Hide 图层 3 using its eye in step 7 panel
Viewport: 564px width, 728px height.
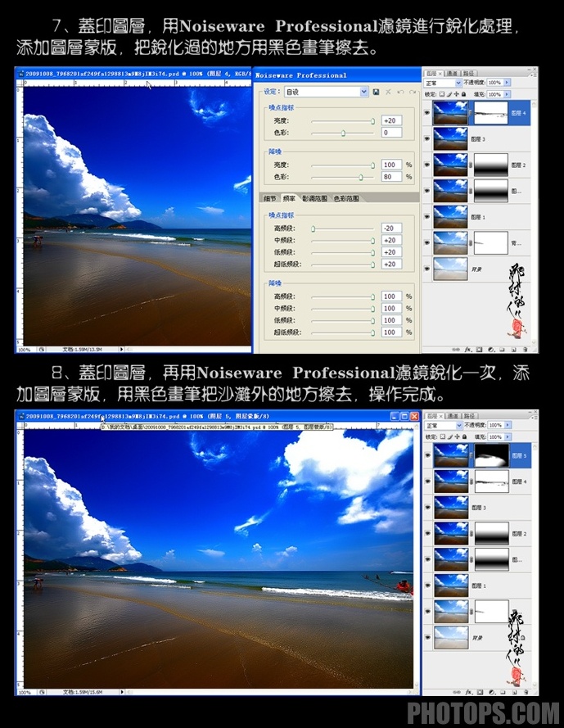pyautogui.click(x=427, y=139)
